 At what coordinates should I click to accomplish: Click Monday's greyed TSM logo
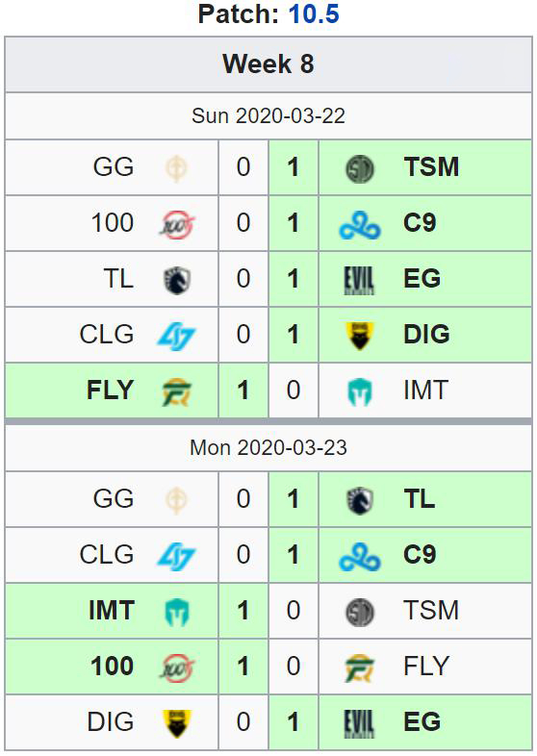[360, 613]
